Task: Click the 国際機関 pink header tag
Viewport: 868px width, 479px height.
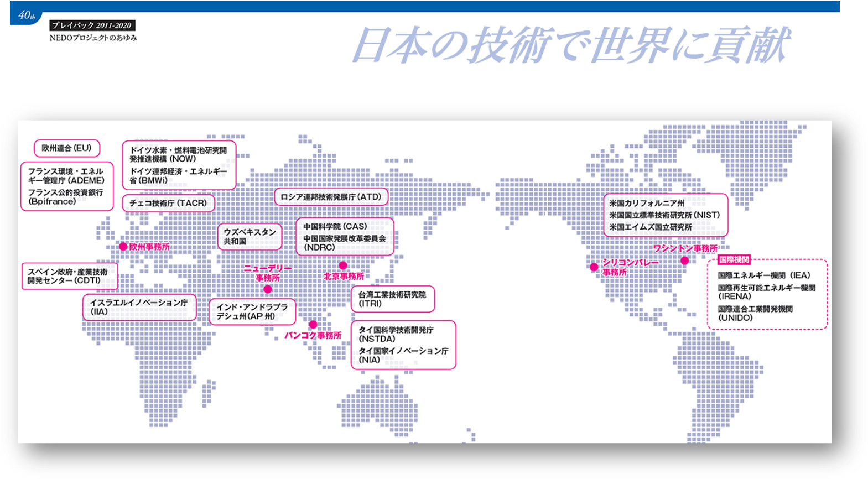Action: tap(734, 259)
